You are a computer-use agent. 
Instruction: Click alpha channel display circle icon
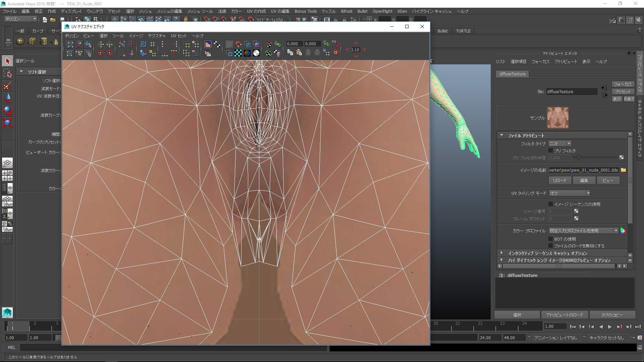[256, 53]
